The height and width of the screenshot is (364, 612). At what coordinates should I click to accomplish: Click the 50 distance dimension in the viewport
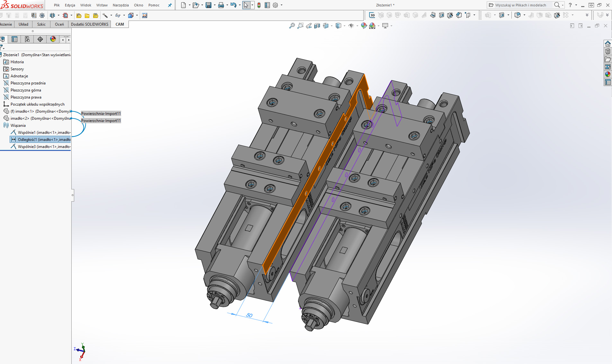click(x=249, y=315)
